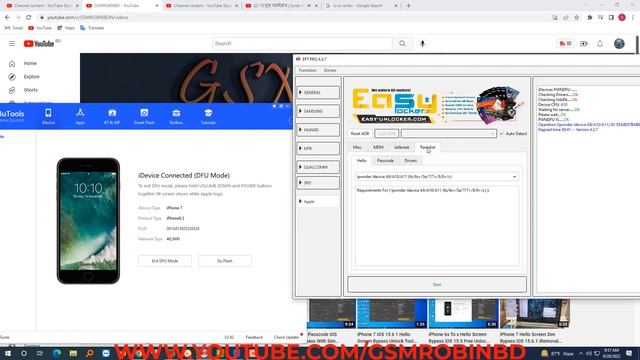This screenshot has width=640, height=360.
Task: Open the Toolbox in 3uTools
Action: (x=176, y=116)
